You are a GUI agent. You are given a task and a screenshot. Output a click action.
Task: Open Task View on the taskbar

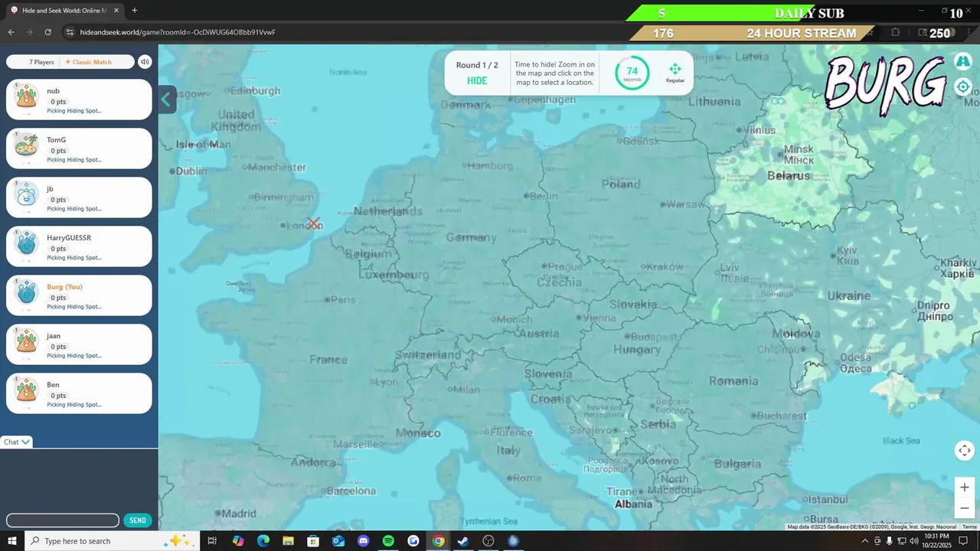[x=212, y=541]
